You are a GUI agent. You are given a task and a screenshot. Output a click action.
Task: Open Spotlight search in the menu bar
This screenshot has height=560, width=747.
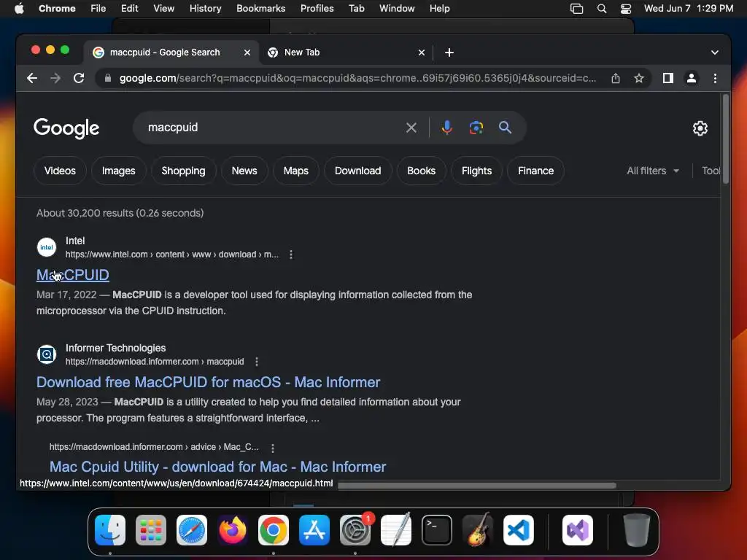coord(602,9)
